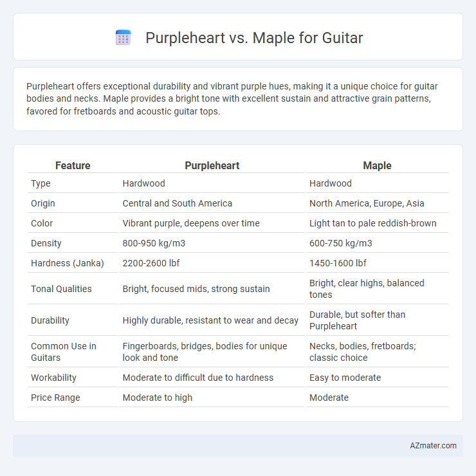
Task: Click the '600-750 kg/m3' Maple density cell
Action: (x=341, y=243)
